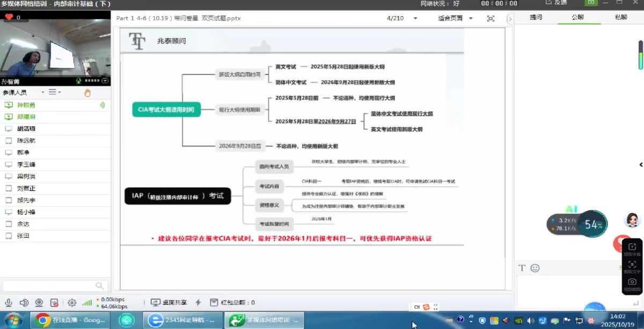Image resolution: width=644 pixels, height=329 pixels.
Task: Click the lightning bolt icon in bottom toolbar
Action: (198, 303)
